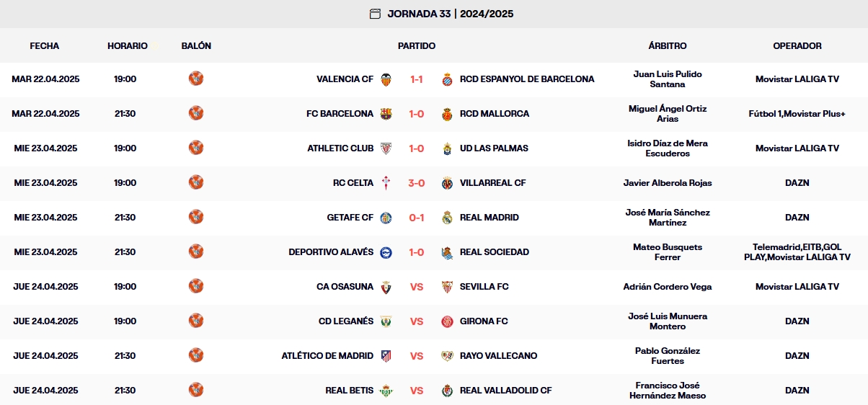Screen dimensions: 868x405
Task: Click the ÁRBITRO column header
Action: (668, 45)
